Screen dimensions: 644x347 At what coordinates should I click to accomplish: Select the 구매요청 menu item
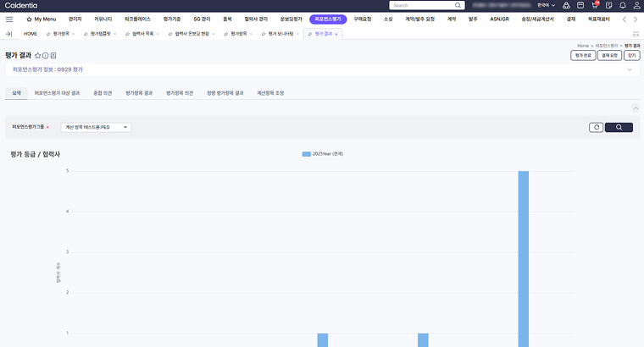[x=362, y=19]
